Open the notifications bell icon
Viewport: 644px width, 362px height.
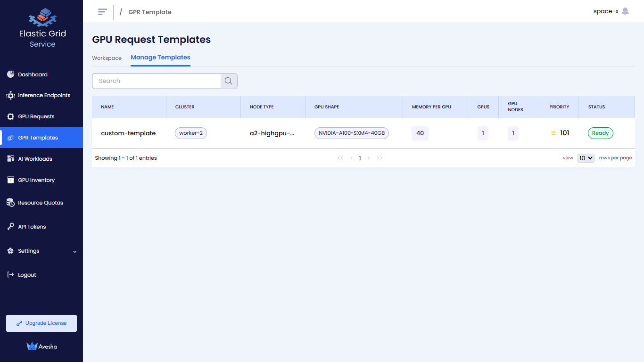click(625, 11)
